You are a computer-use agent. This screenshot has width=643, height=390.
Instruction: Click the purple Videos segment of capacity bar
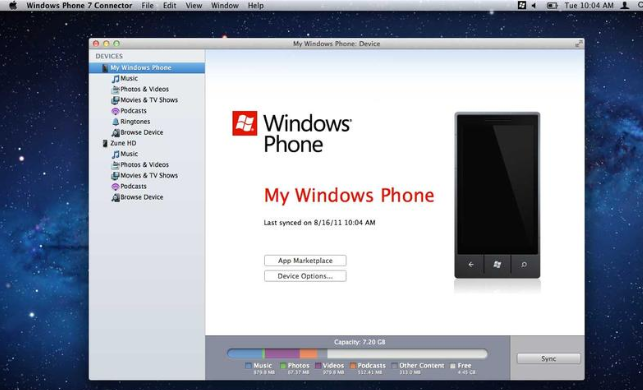282,354
